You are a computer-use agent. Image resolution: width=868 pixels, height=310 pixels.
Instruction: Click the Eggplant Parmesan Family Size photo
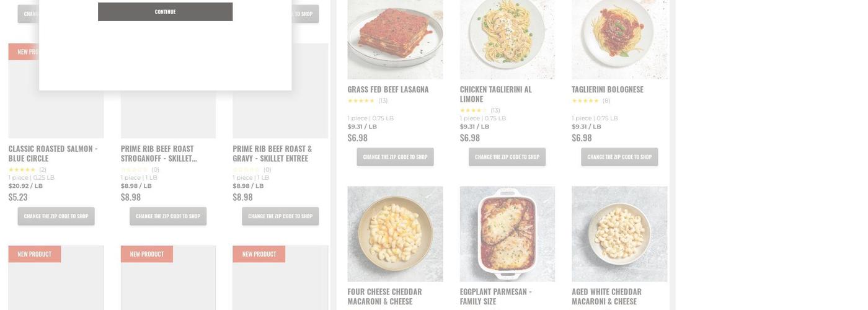tap(507, 234)
